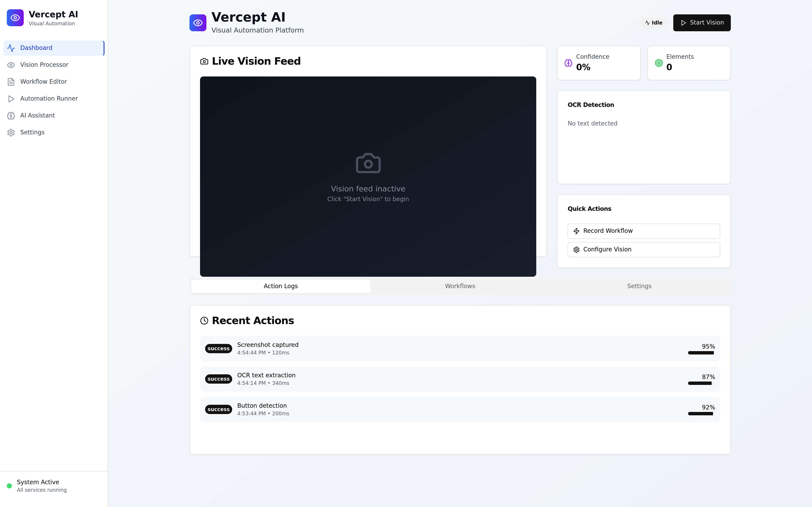Click the inactive vision feed preview
The image size is (812, 507).
coord(368,176)
